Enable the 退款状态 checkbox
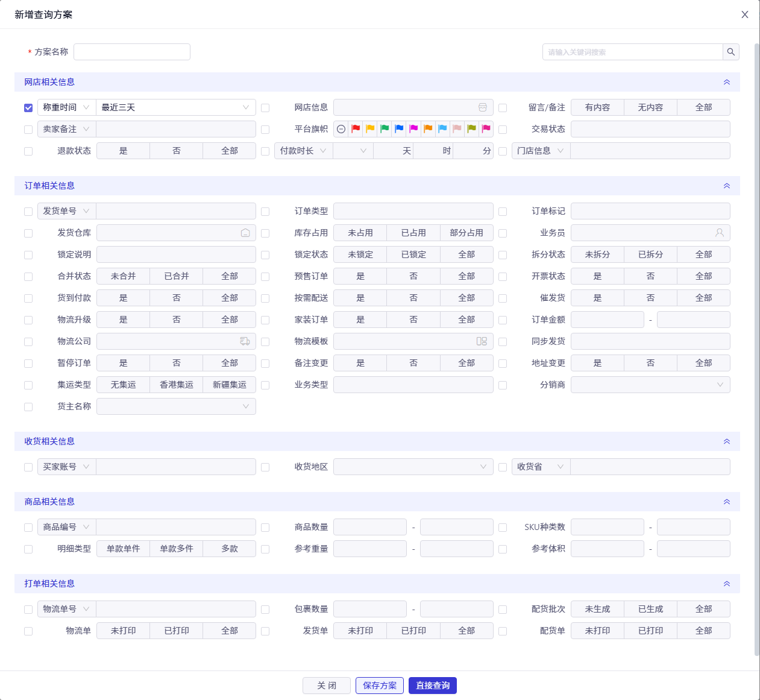The height and width of the screenshot is (700, 760). point(28,151)
